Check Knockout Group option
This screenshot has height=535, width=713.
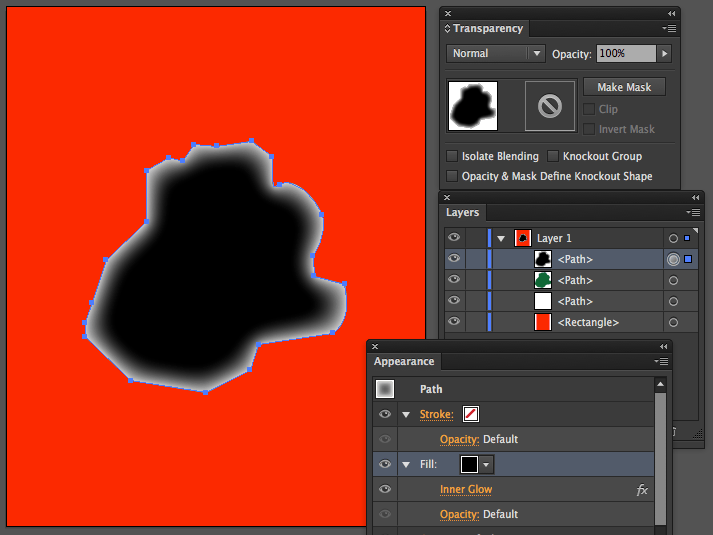(x=552, y=156)
